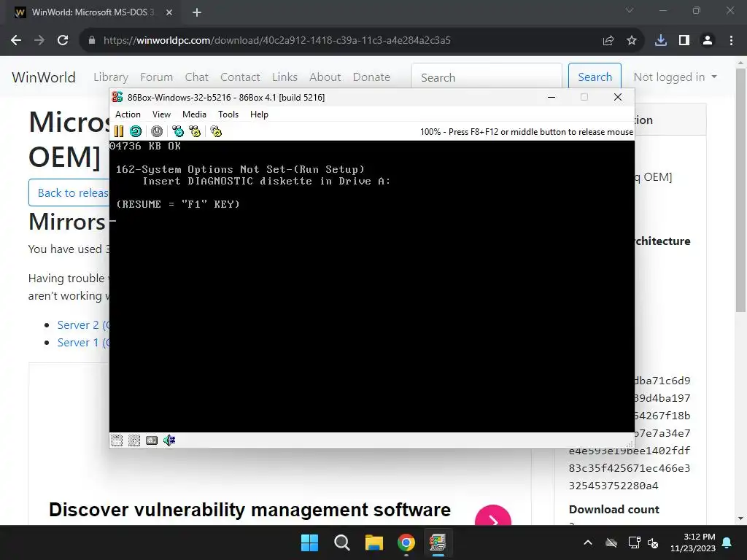Click first floppy drive status icon
Image resolution: width=747 pixels, height=560 pixels.
click(x=117, y=440)
